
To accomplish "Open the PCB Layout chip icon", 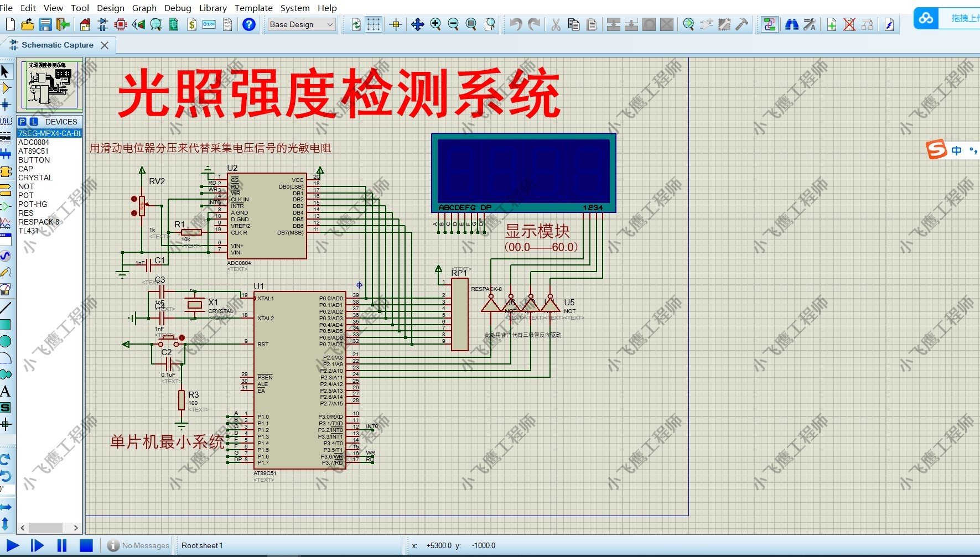I will [121, 24].
